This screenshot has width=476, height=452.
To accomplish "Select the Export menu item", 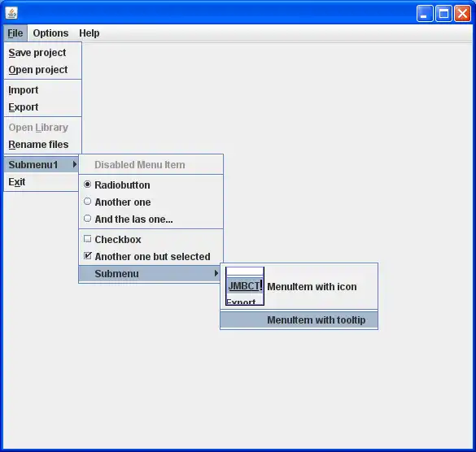I will point(43,107).
